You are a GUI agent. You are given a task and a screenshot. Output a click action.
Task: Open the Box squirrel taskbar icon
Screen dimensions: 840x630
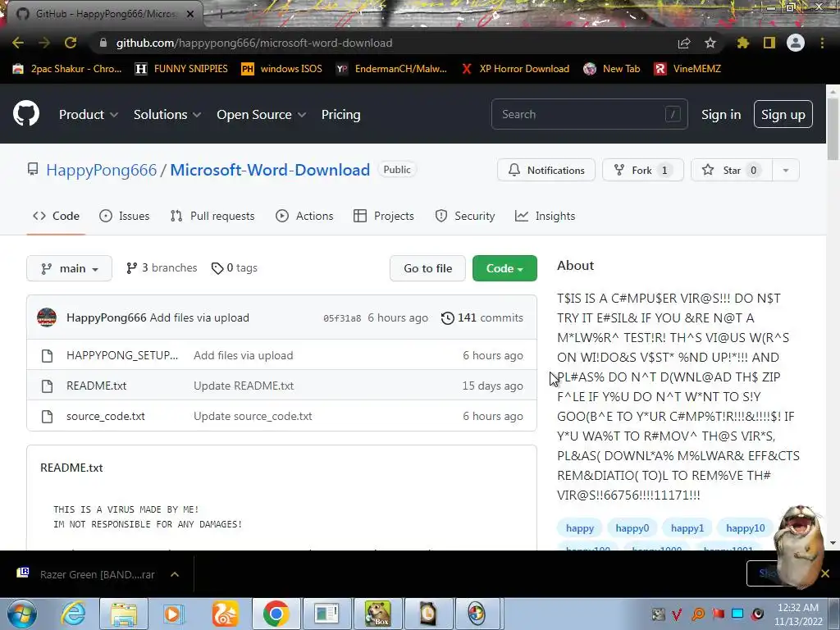(x=377, y=614)
